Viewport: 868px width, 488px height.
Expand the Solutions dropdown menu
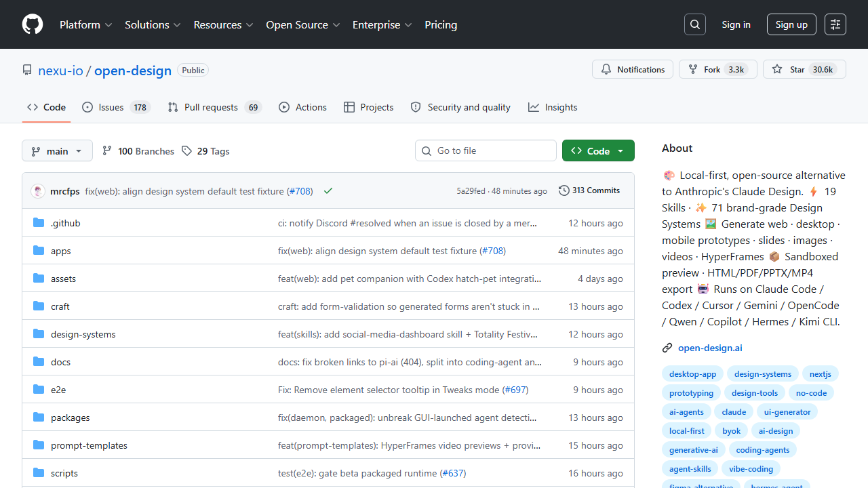point(153,24)
